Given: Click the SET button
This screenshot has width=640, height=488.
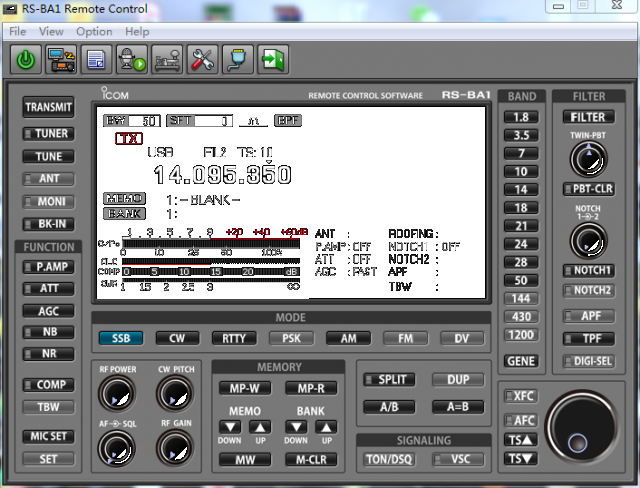Looking at the screenshot, I should (49, 459).
